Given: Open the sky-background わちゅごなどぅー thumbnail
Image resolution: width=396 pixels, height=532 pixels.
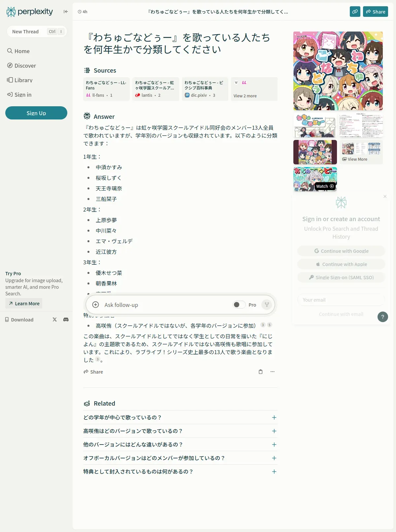Looking at the screenshot, I should 315,125.
